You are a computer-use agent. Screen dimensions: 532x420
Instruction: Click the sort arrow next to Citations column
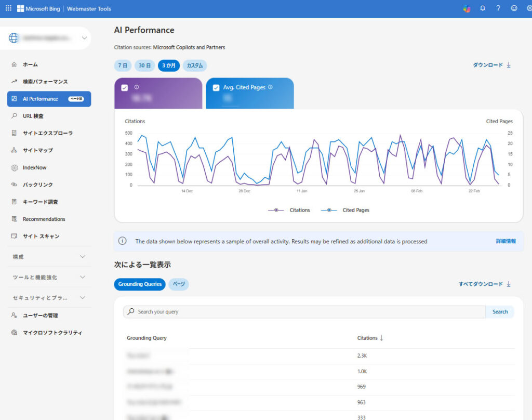point(382,338)
